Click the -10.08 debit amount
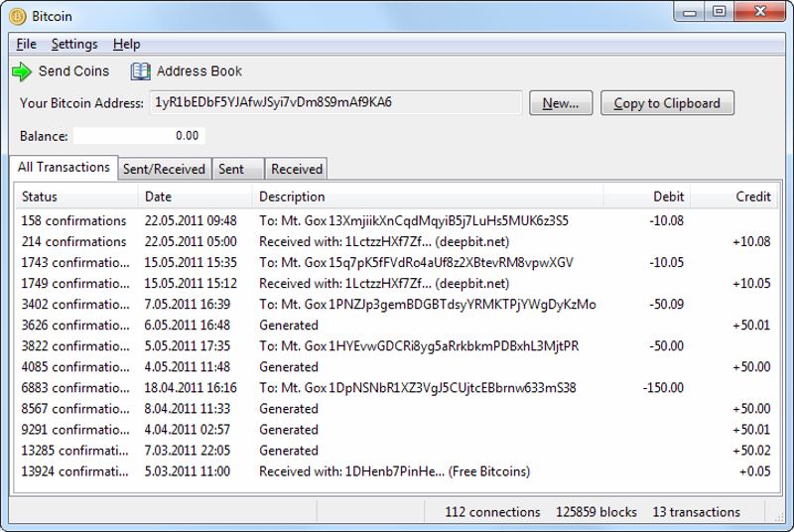Screen dimensions: 794x532 (x=666, y=220)
